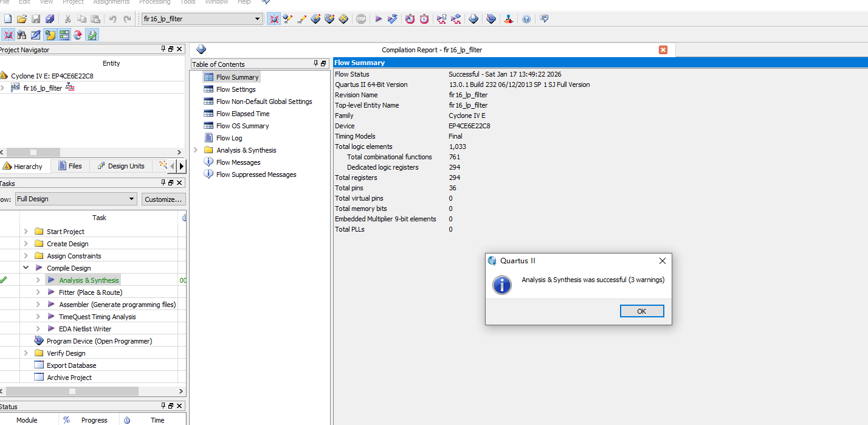Viewport: 868px width, 425px height.
Task: Click the Program Device programmer icon in Tasks
Action: [39, 341]
